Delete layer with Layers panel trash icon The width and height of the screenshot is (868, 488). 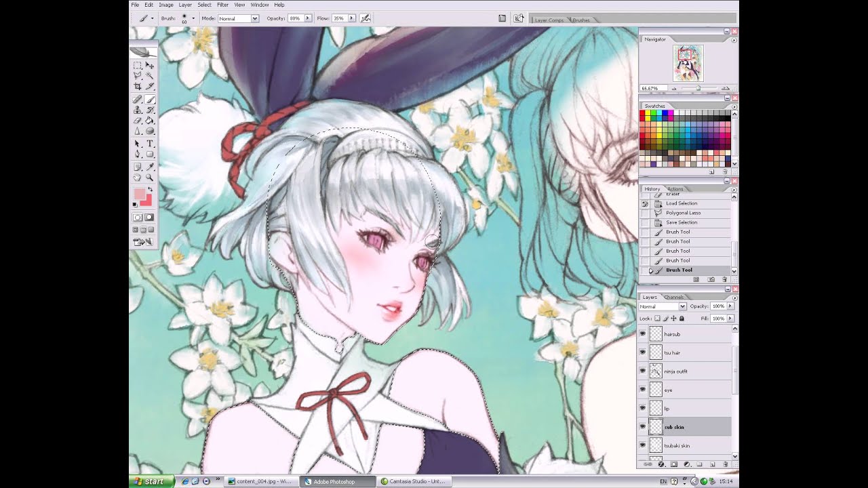(724, 464)
